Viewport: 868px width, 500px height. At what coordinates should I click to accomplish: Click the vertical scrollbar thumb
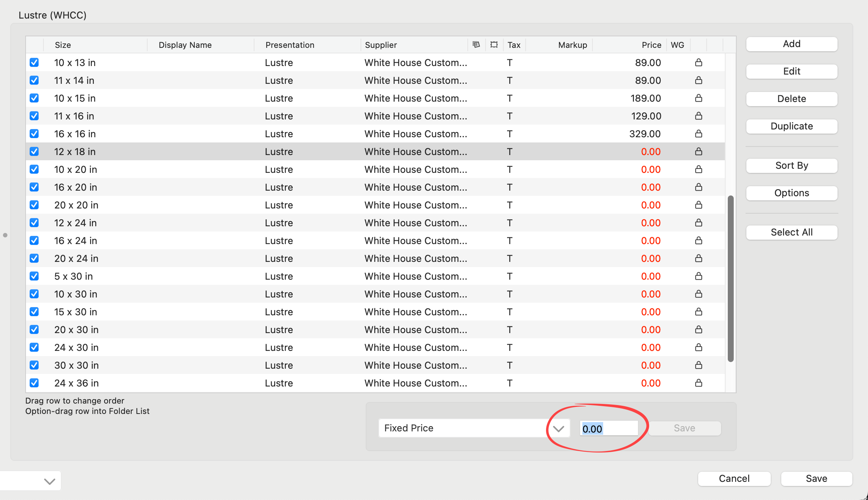tap(730, 278)
